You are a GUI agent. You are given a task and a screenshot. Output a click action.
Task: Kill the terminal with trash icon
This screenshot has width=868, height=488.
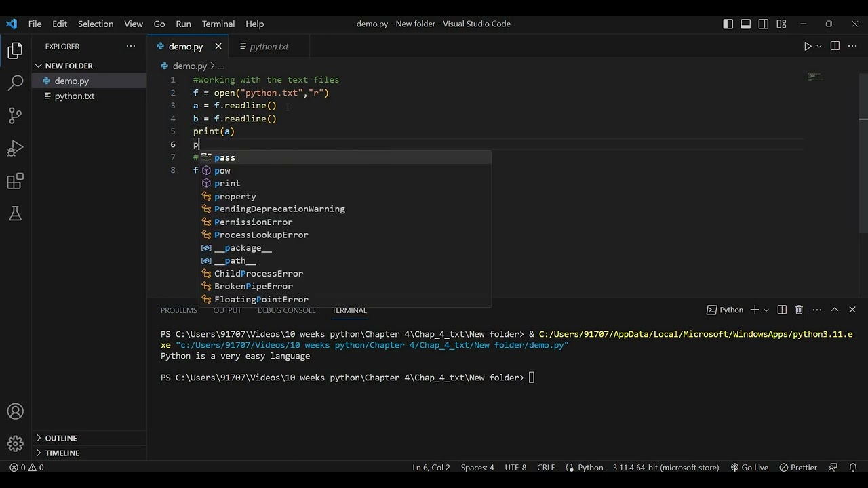point(799,310)
